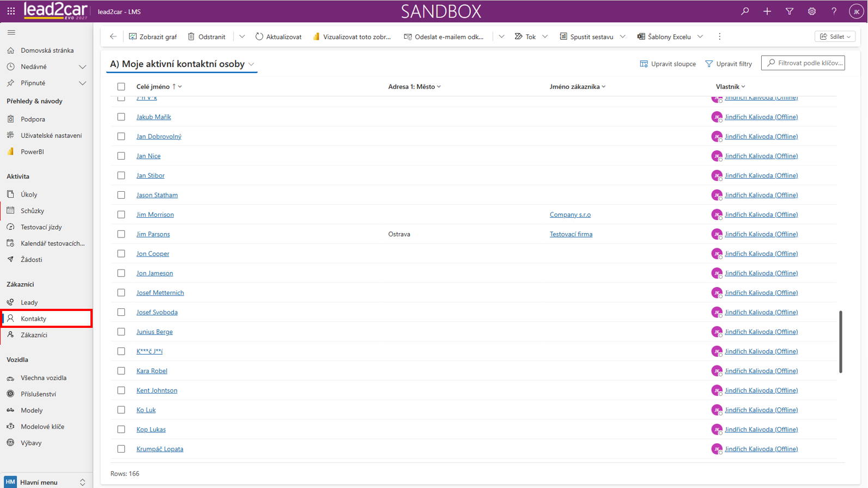Sort by the Celé jméno column header
Image resolution: width=868 pixels, height=488 pixels.
click(153, 87)
